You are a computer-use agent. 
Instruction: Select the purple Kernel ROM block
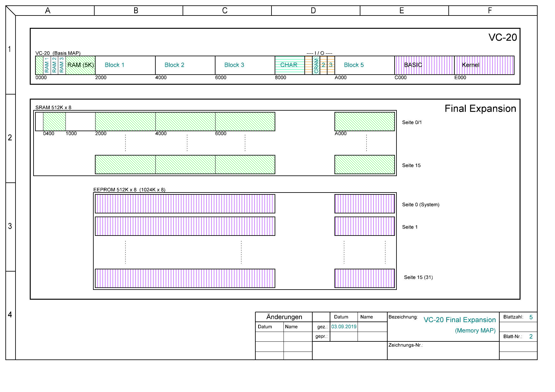click(x=471, y=65)
